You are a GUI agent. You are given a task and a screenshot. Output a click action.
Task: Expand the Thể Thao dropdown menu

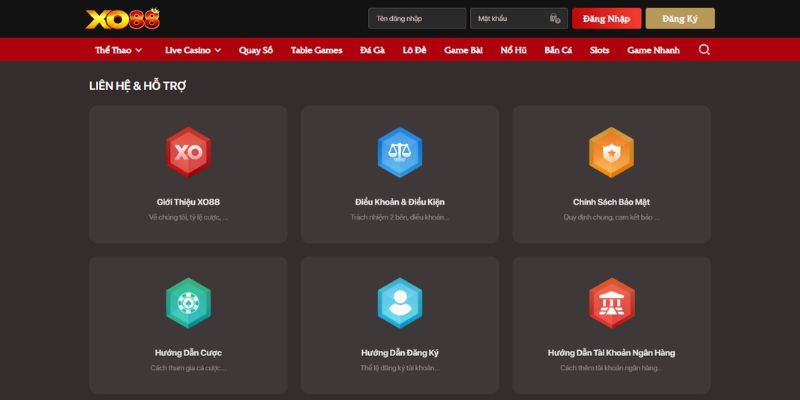point(118,50)
